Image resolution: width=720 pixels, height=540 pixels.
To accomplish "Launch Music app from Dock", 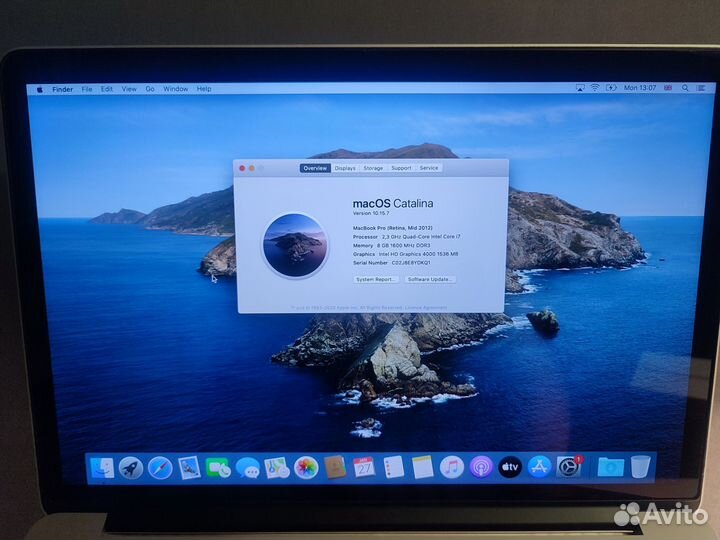I will 452,467.
